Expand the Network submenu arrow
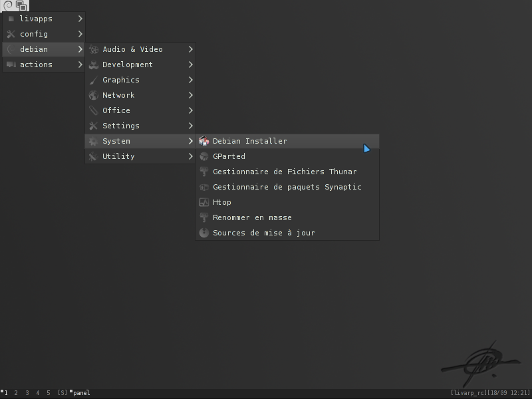Viewport: 532px width, 399px height. 191,95
